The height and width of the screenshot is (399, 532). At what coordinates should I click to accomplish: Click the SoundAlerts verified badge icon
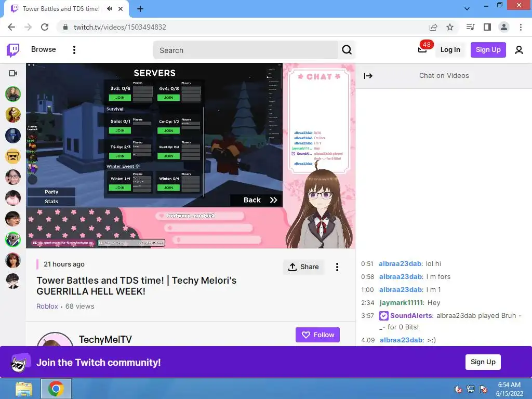(383, 316)
